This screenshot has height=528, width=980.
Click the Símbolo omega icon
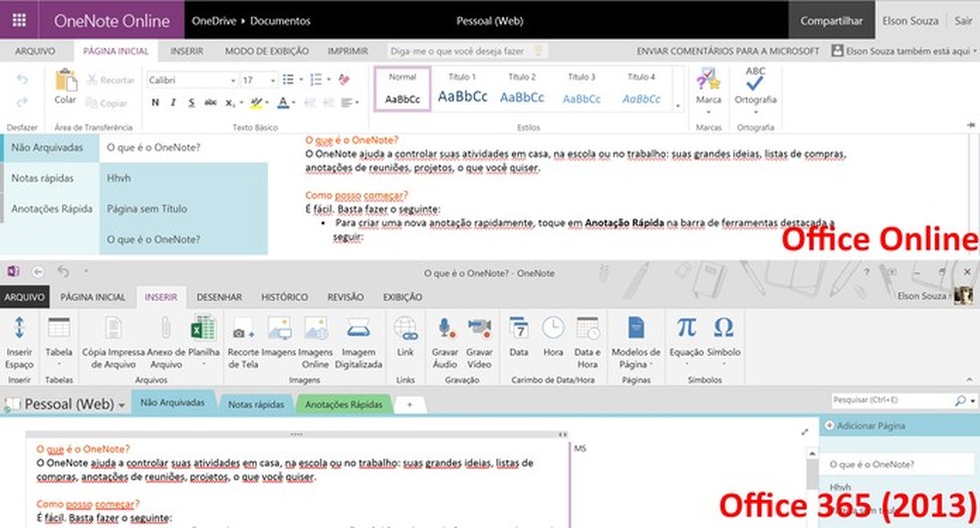click(723, 328)
